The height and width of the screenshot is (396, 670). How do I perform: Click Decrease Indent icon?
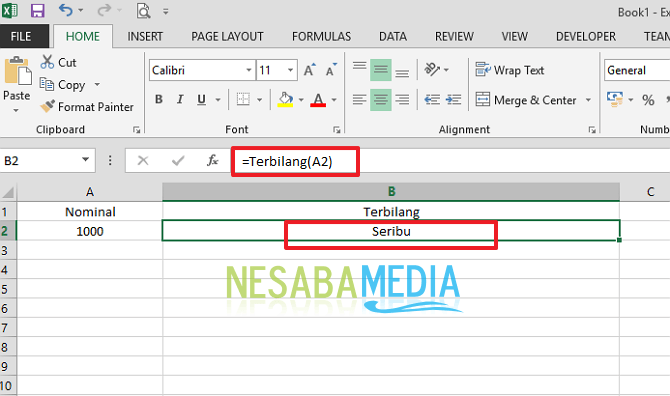pyautogui.click(x=432, y=100)
